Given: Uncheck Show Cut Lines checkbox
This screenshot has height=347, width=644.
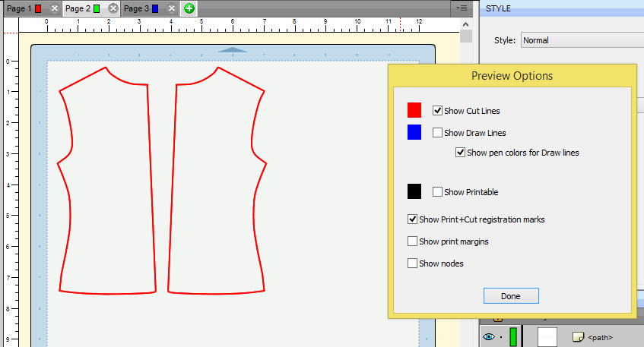Looking at the screenshot, I should (437, 110).
